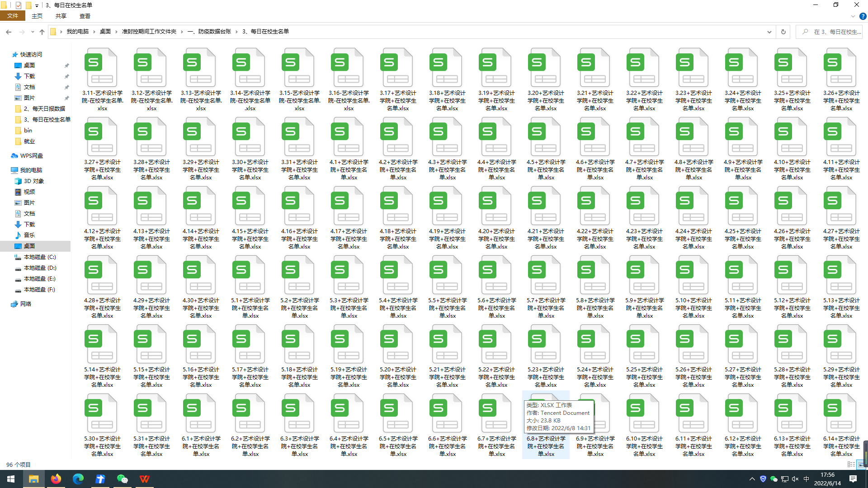
Task: Select file 4.11+艺术设计学院+在校学生名单.xlsx
Action: (x=841, y=149)
